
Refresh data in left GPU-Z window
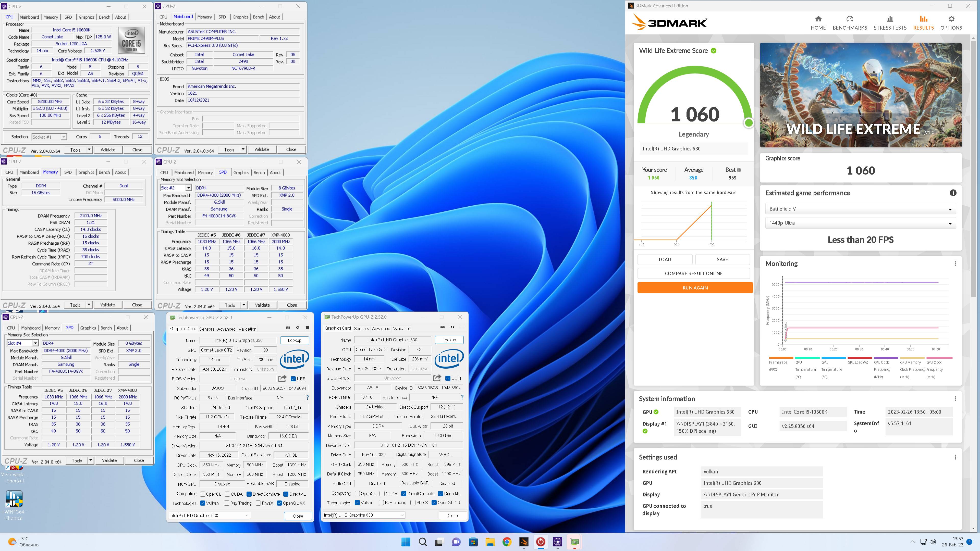tap(298, 327)
